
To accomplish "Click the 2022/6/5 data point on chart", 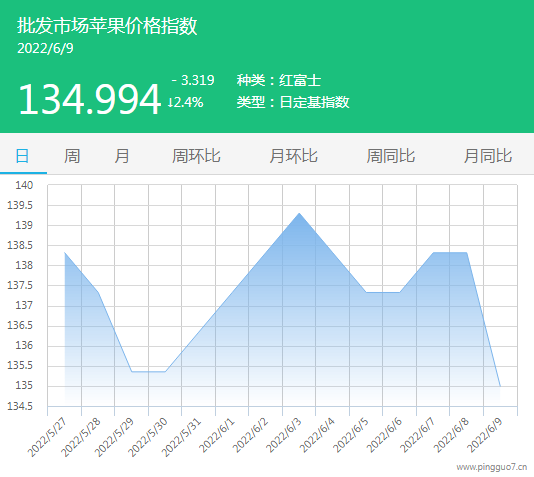I will point(366,292).
